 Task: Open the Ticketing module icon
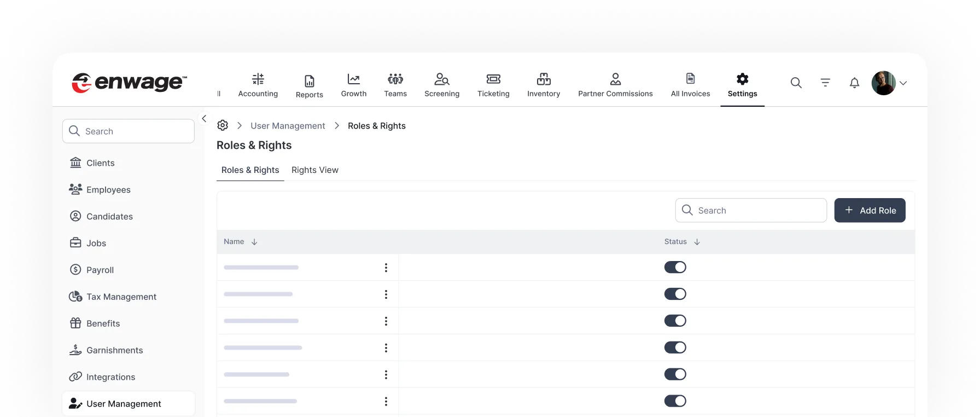[x=493, y=79]
